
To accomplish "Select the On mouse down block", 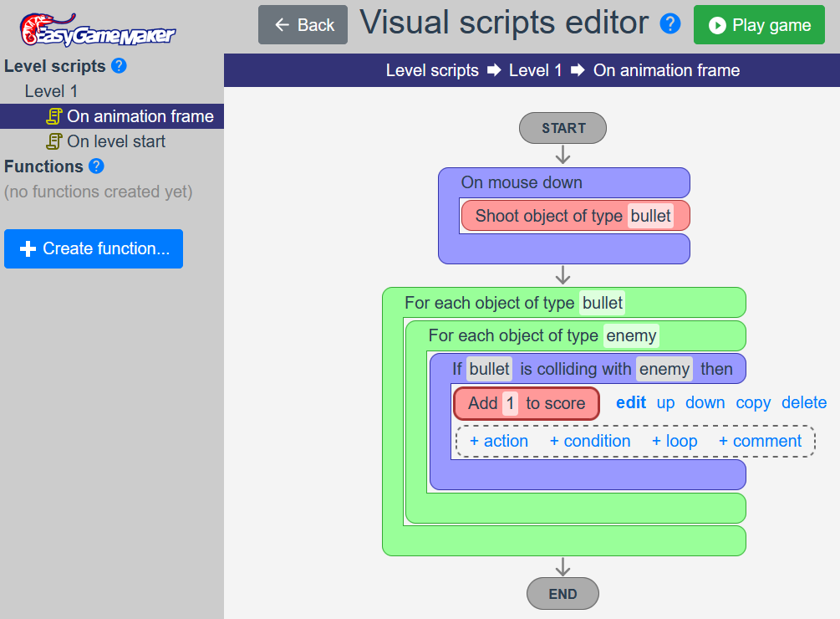I will [x=563, y=182].
